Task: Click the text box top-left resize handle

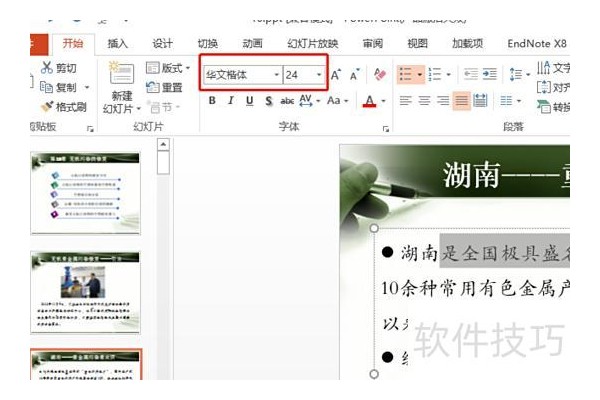Action: (x=374, y=229)
